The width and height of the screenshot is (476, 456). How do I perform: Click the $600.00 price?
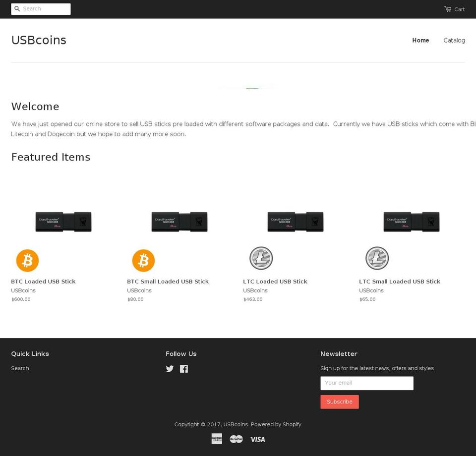pos(21,299)
